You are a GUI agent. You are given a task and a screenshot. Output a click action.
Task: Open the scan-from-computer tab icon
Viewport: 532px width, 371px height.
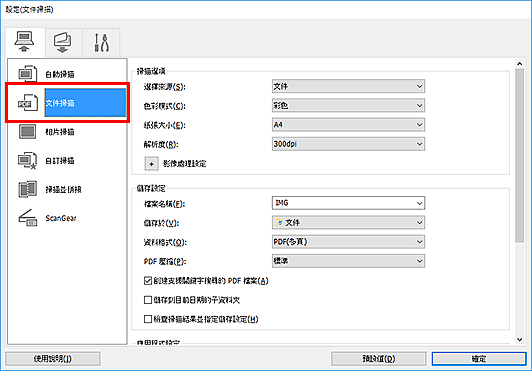24,42
